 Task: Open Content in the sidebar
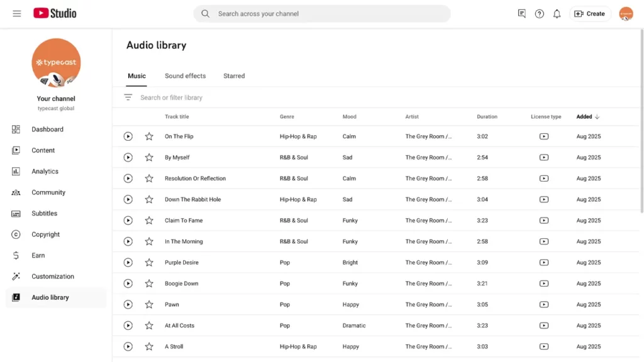click(56, 150)
